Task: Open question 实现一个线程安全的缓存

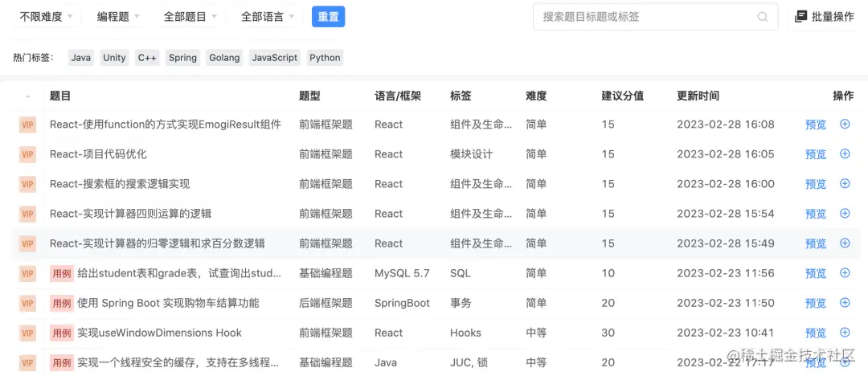Action: tap(178, 362)
